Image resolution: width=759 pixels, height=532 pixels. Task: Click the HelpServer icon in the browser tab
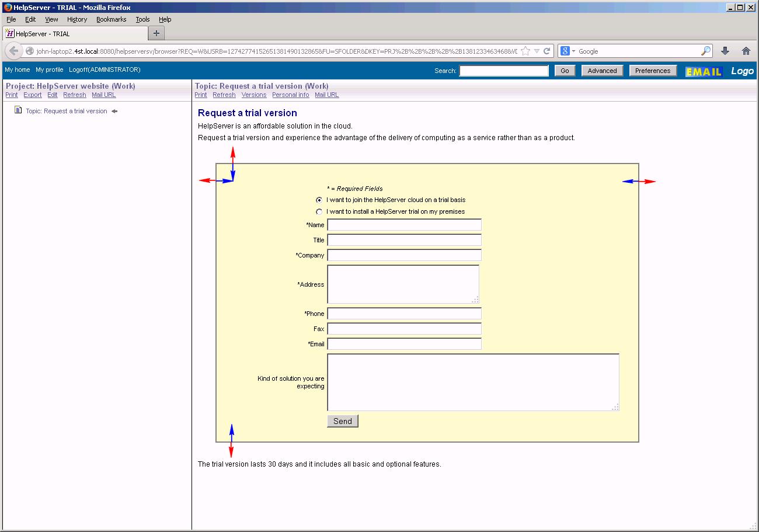point(10,33)
